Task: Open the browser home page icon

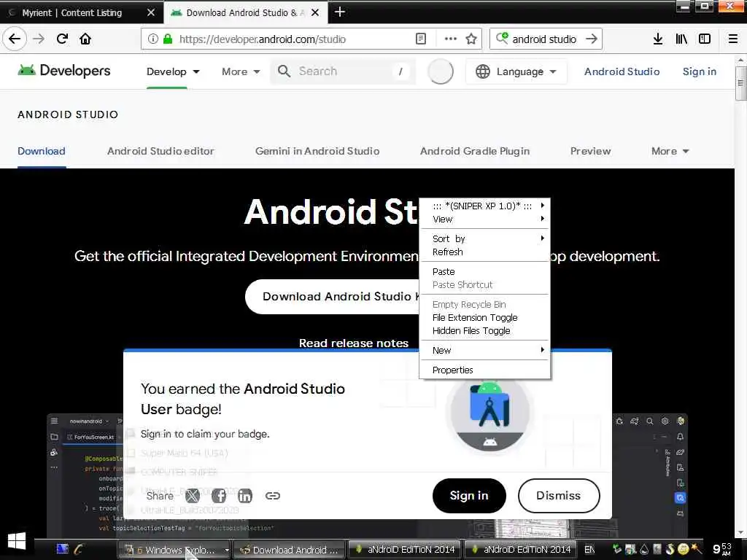Action: point(85,39)
